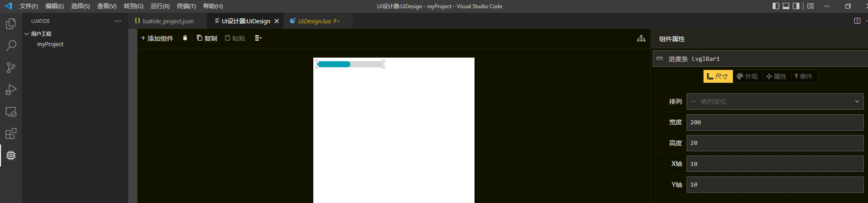Click the 组件属性 panel title
This screenshot has height=203, width=868.
pos(672,39)
